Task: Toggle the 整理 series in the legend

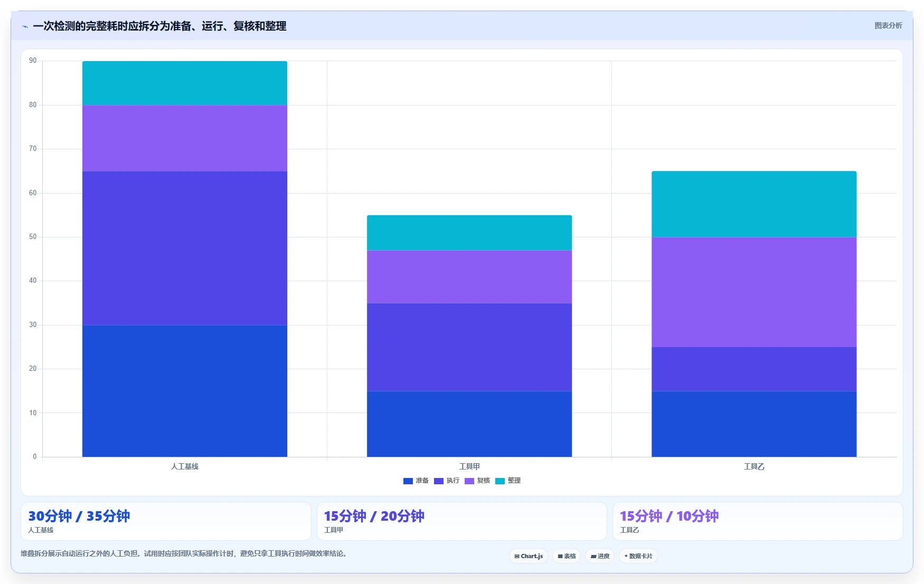Action: (x=508, y=481)
